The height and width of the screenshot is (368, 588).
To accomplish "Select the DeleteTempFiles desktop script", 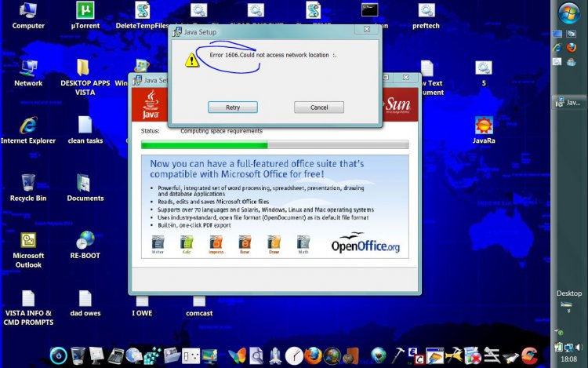I will [x=142, y=16].
